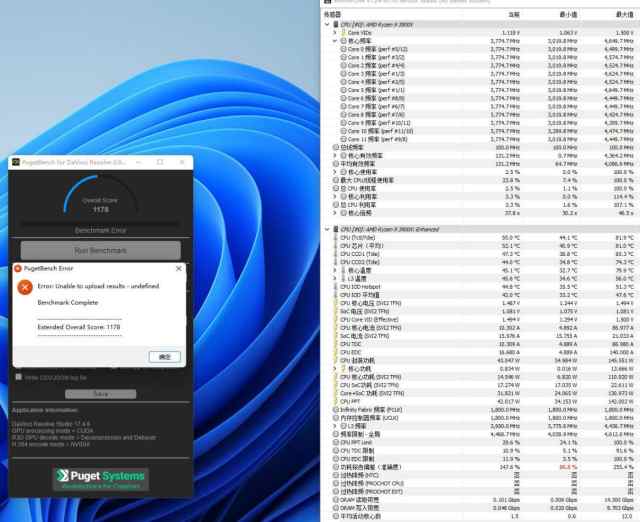The height and width of the screenshot is (522, 640).
Task: Click the lightning icon beside Core VIDs
Action: pyautogui.click(x=343, y=32)
